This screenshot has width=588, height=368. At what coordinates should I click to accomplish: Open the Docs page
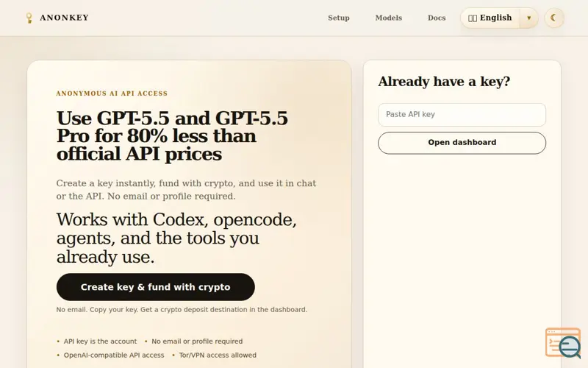tap(437, 18)
